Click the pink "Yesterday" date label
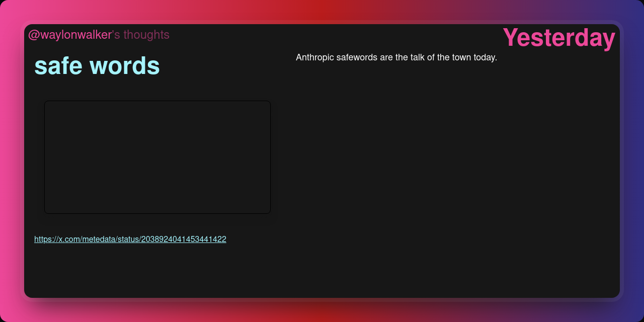Screen dimensions: 644x322 pos(558,38)
